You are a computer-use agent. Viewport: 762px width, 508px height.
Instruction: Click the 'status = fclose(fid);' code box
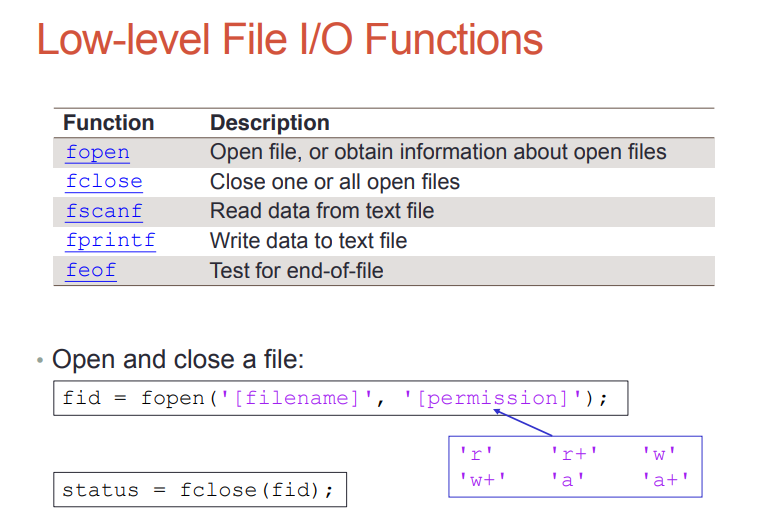(200, 490)
